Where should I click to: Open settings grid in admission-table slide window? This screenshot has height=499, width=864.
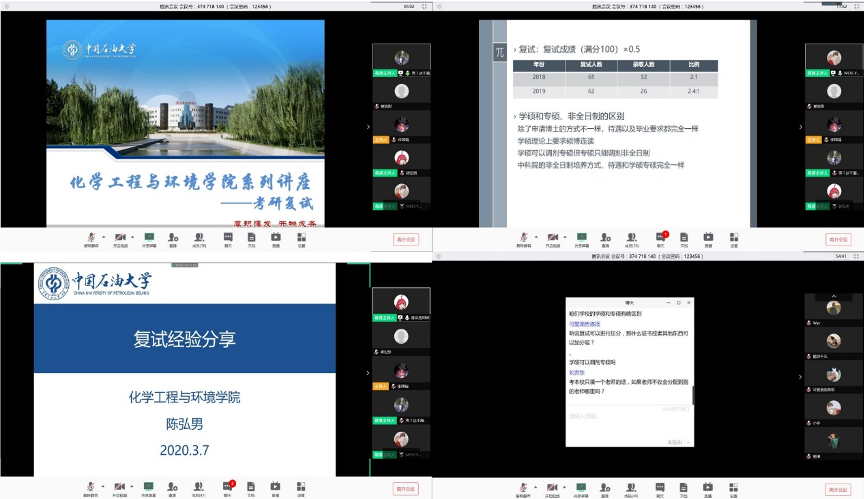[734, 239]
